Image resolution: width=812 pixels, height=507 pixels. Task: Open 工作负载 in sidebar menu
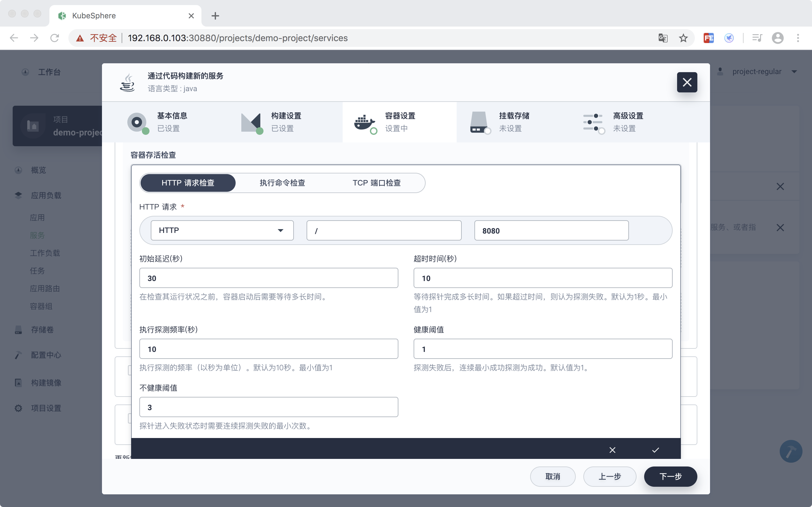coord(45,253)
